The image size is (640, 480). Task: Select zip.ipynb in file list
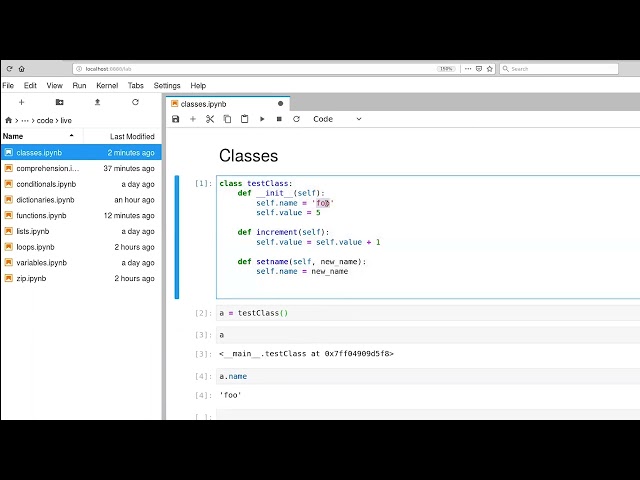81,278
